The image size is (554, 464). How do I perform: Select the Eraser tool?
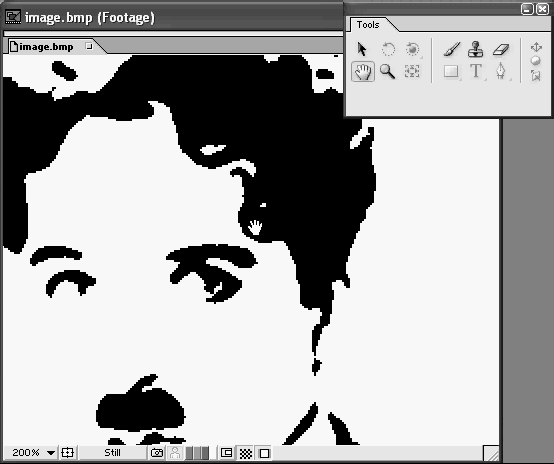coord(501,49)
